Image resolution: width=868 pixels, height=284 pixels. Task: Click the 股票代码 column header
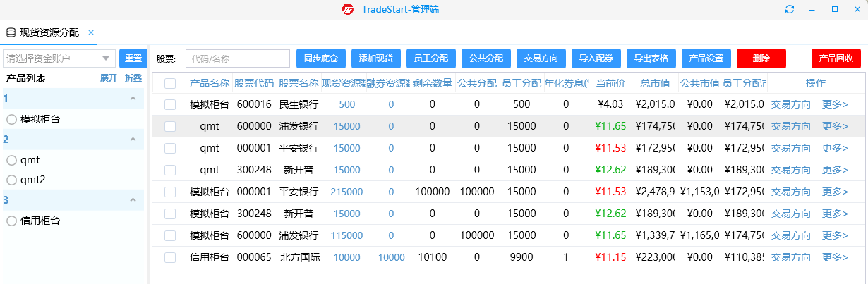coord(254,83)
